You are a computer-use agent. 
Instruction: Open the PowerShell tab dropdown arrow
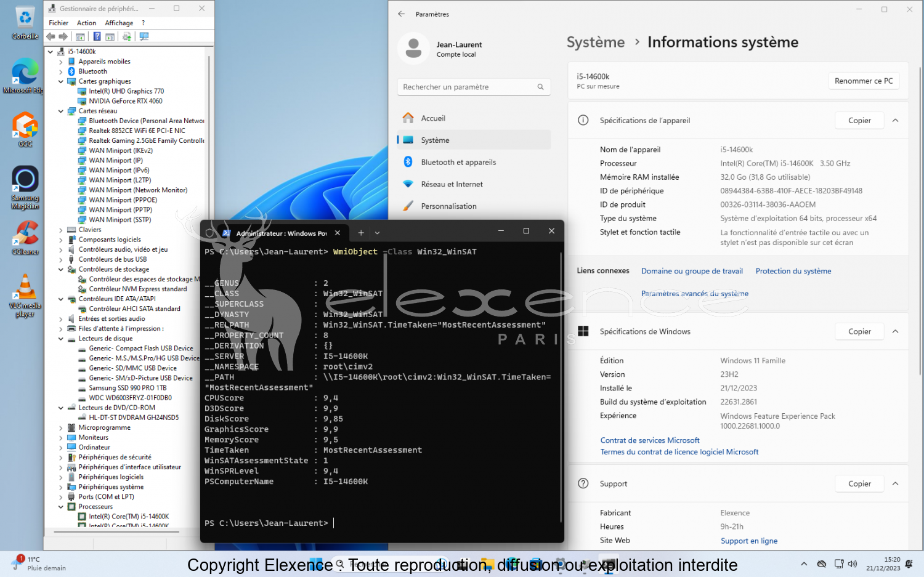coord(378,233)
